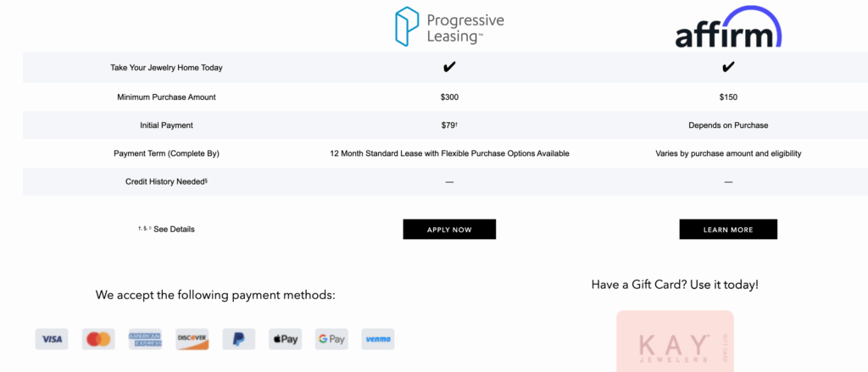Select the Google Pay icon

click(x=331, y=339)
